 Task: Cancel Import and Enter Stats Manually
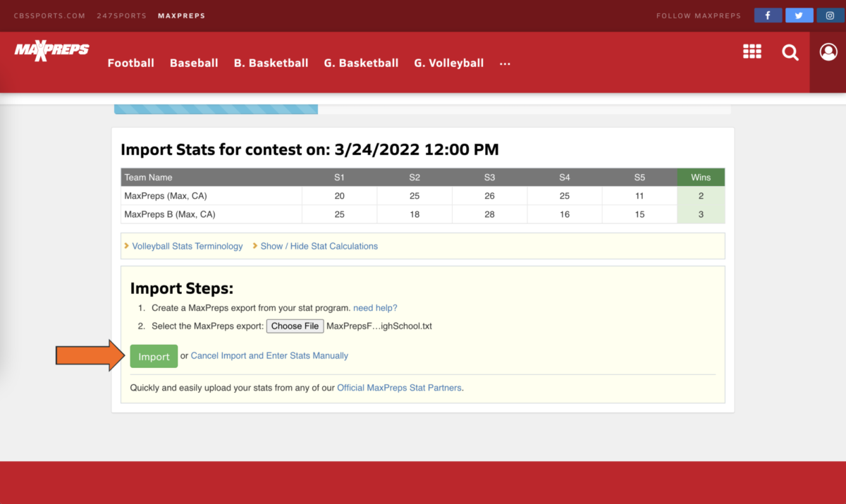click(x=269, y=356)
